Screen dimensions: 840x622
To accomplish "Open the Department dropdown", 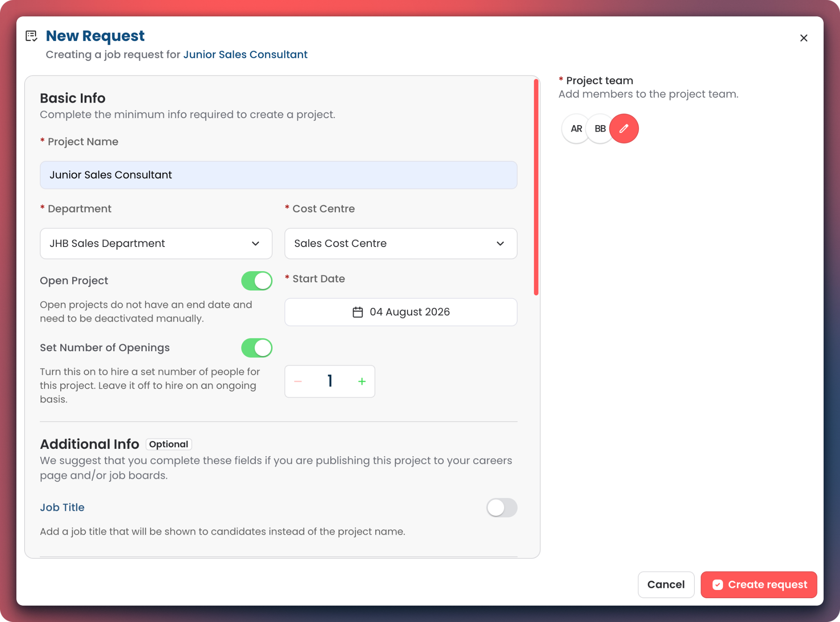I will 156,244.
